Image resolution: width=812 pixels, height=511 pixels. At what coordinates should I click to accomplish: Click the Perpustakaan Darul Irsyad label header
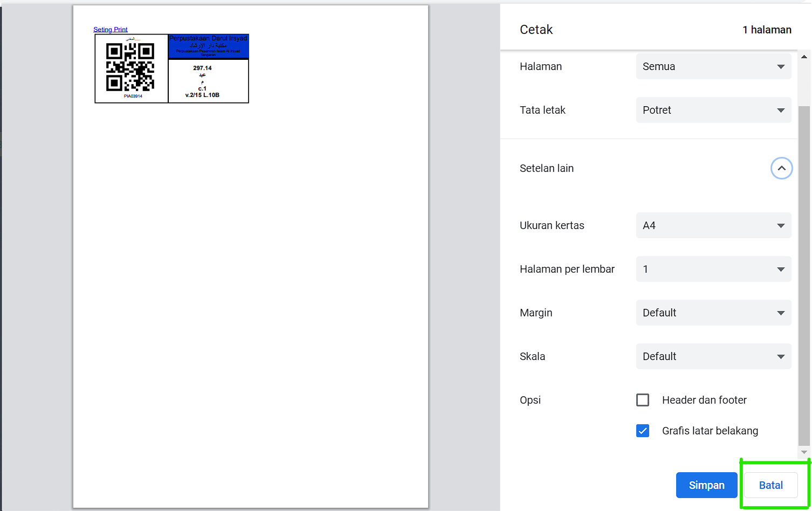pos(209,46)
